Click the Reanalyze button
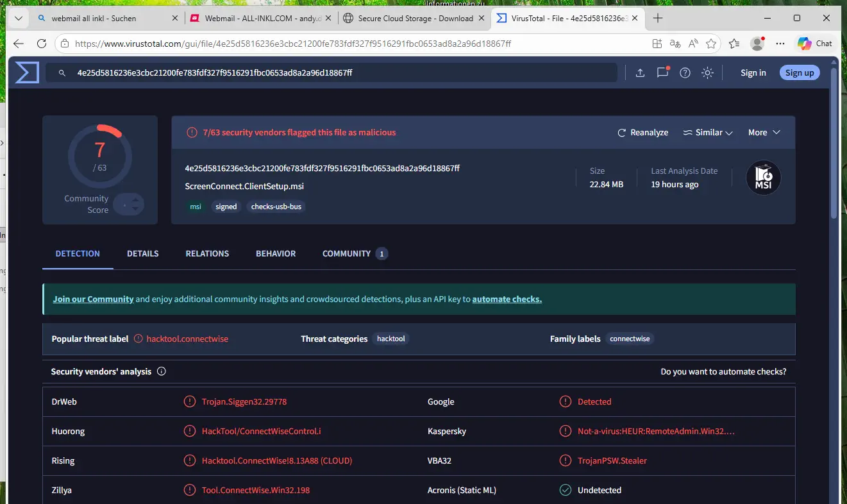This screenshot has height=504, width=847. point(642,133)
